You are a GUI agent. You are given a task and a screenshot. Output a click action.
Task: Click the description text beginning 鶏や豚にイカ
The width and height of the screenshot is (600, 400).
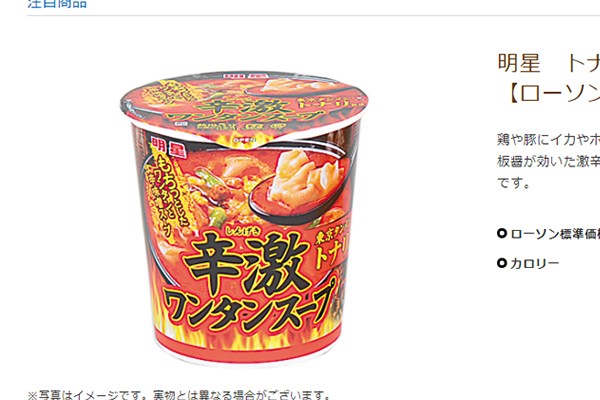(548, 140)
